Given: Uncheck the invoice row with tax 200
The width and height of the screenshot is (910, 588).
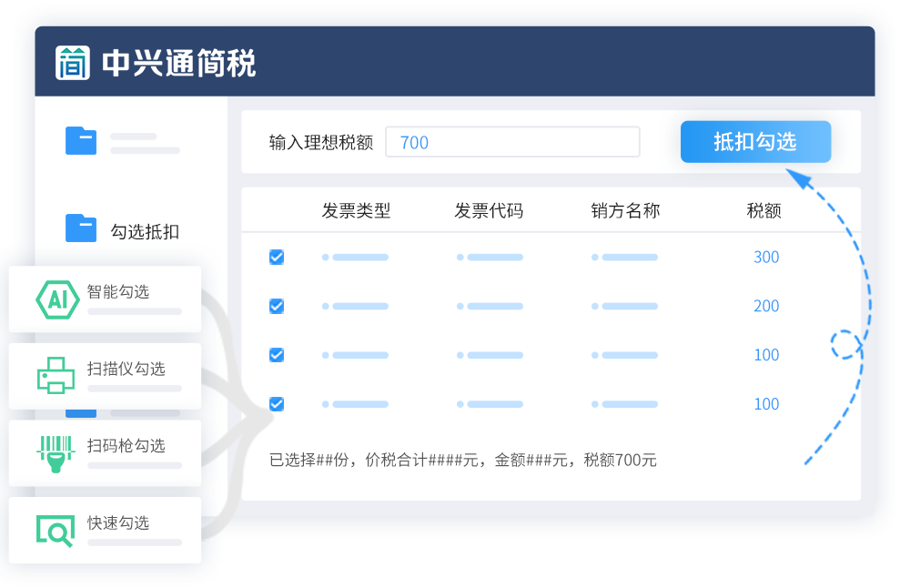Looking at the screenshot, I should click(x=277, y=306).
